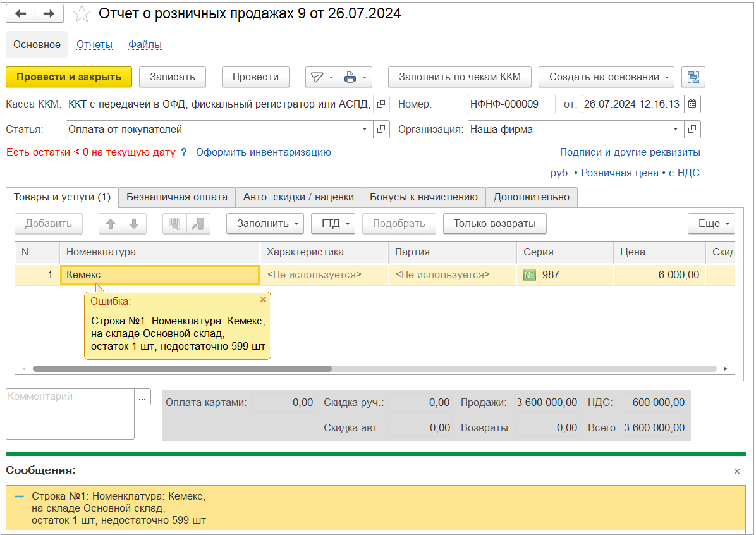
Task: Click the price cell 6 000,00
Action: (659, 275)
